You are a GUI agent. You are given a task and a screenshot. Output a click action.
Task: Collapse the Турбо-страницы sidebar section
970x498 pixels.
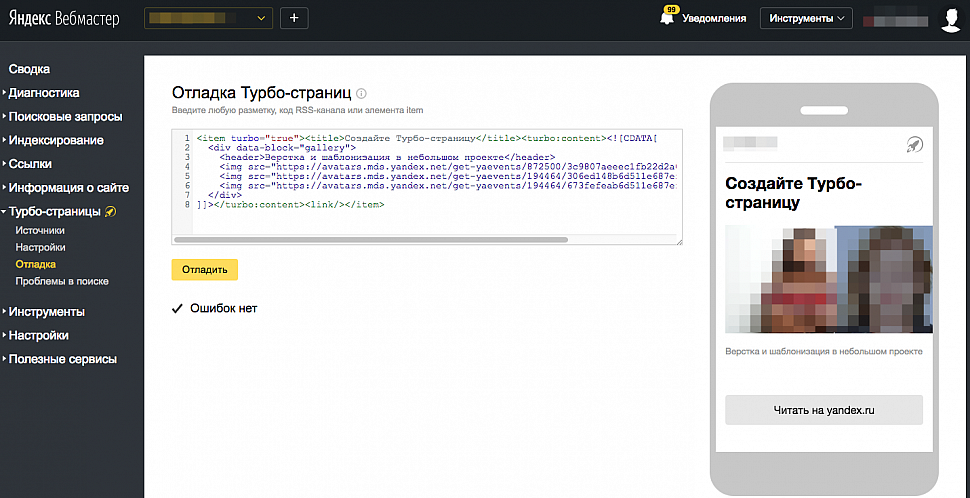54,211
